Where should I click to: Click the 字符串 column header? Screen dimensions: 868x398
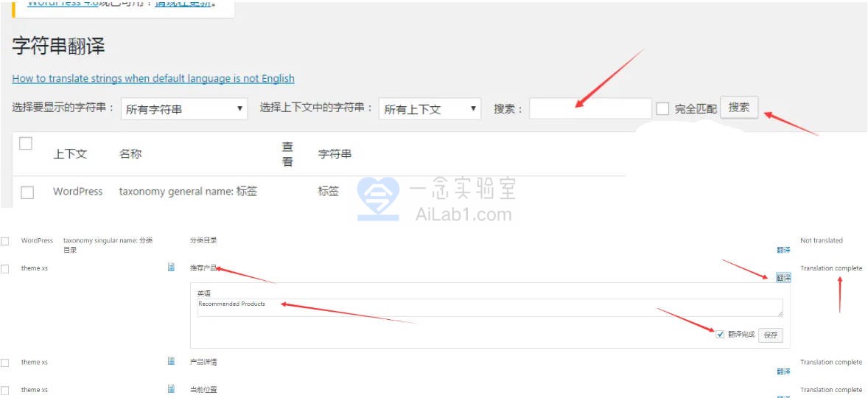pos(335,154)
